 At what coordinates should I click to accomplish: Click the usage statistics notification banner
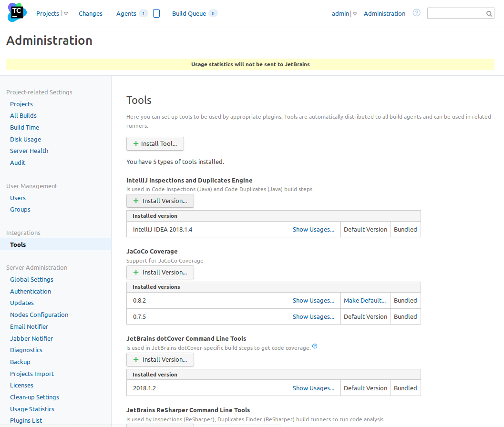[x=250, y=64]
